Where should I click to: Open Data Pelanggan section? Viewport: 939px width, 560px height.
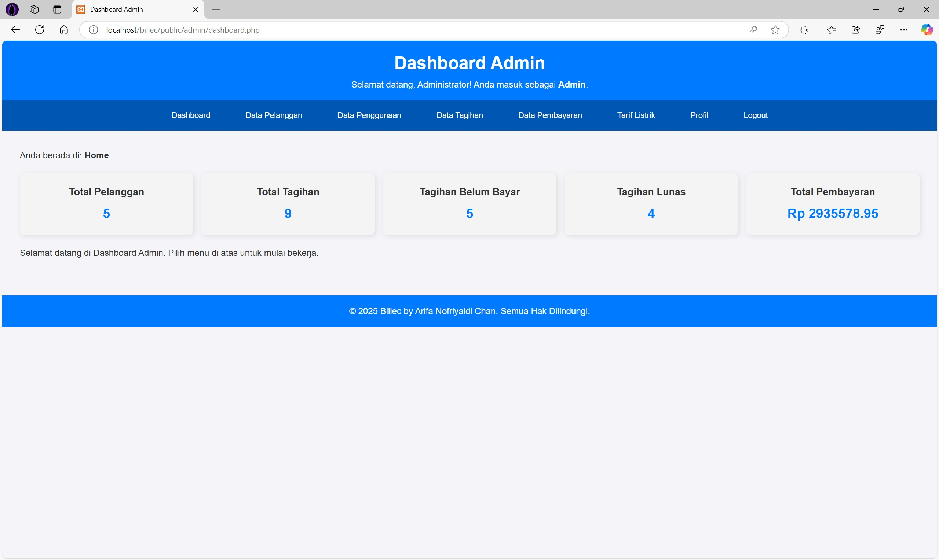point(273,115)
